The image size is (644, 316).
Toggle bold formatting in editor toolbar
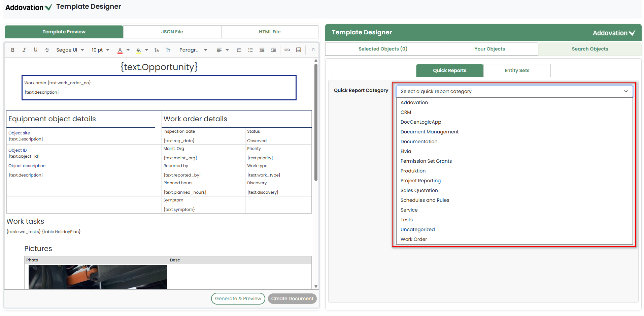(13, 50)
